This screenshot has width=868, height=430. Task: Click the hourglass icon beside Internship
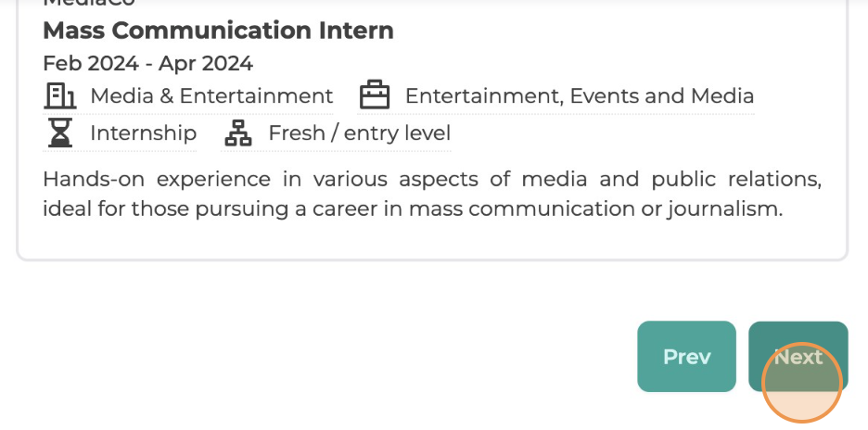(59, 133)
